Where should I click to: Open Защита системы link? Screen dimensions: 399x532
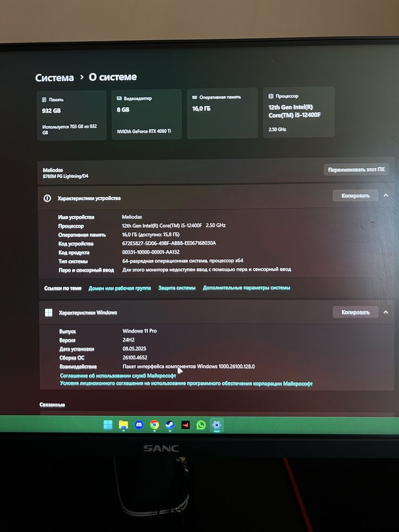point(177,288)
